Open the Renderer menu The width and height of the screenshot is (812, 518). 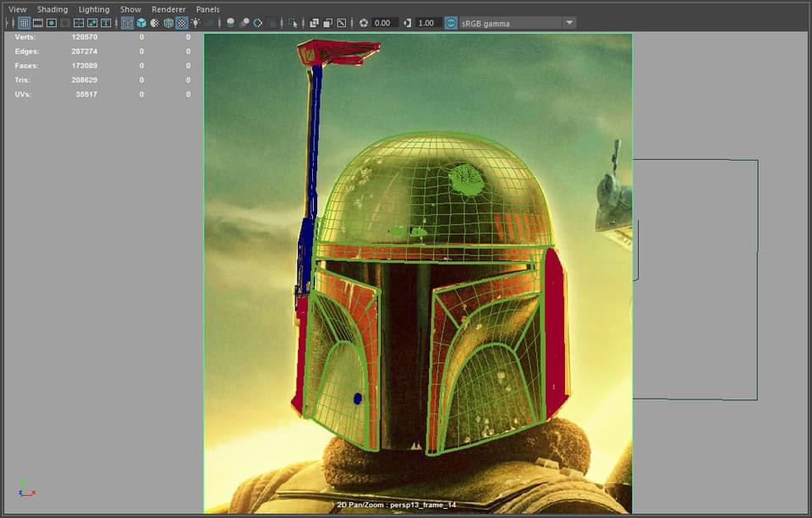point(168,9)
